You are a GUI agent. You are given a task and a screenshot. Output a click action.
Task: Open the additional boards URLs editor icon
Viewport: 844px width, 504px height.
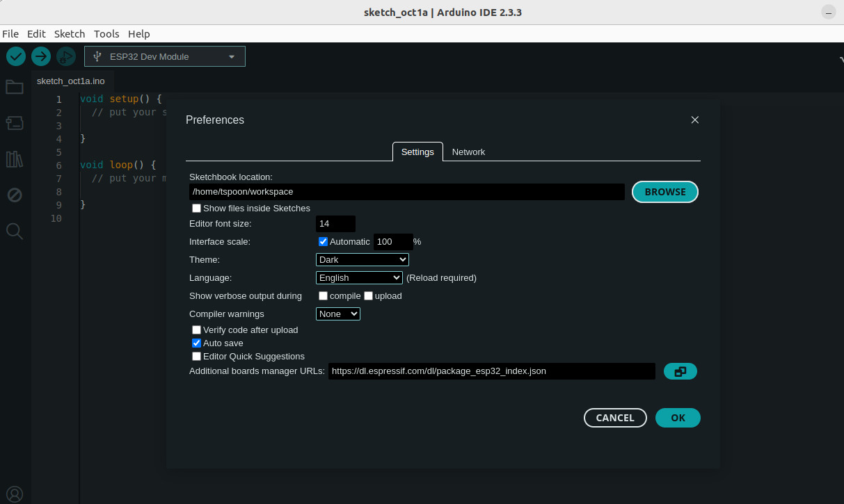click(680, 371)
